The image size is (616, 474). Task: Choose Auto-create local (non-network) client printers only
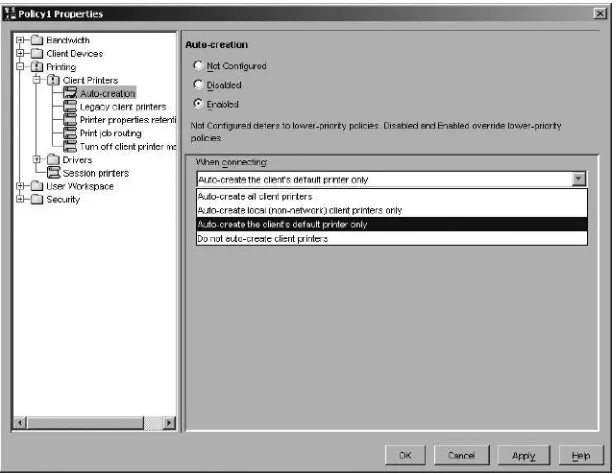click(x=392, y=210)
